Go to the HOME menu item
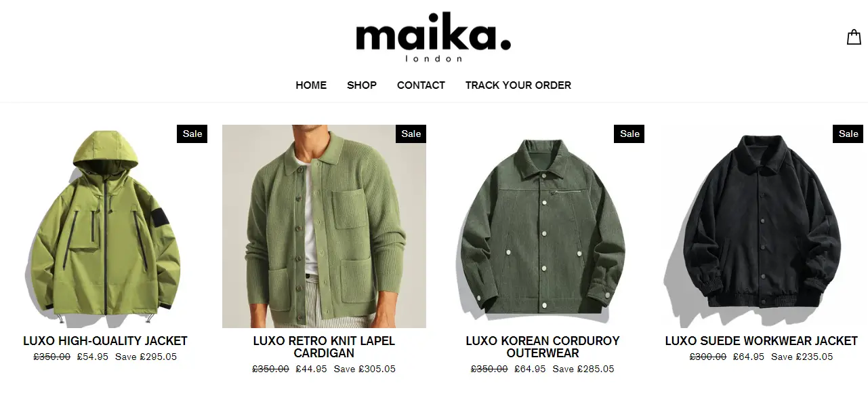The height and width of the screenshot is (402, 868). (311, 85)
